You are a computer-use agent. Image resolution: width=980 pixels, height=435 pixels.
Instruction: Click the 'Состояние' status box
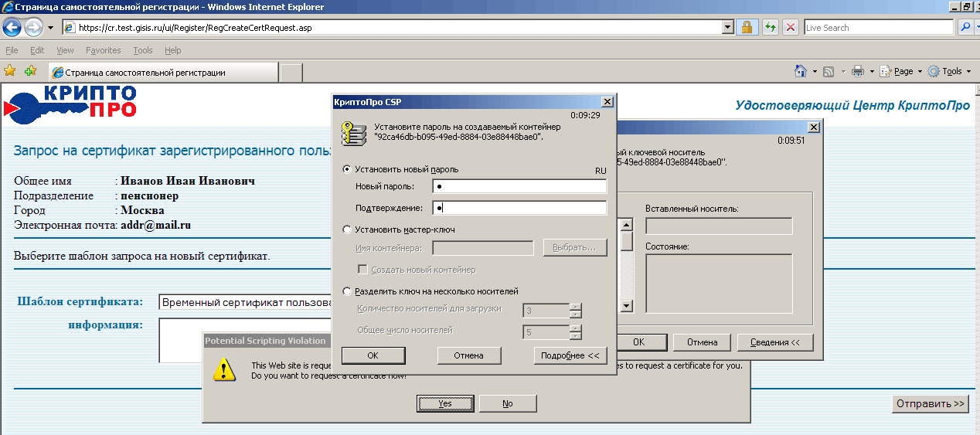pyautogui.click(x=719, y=284)
